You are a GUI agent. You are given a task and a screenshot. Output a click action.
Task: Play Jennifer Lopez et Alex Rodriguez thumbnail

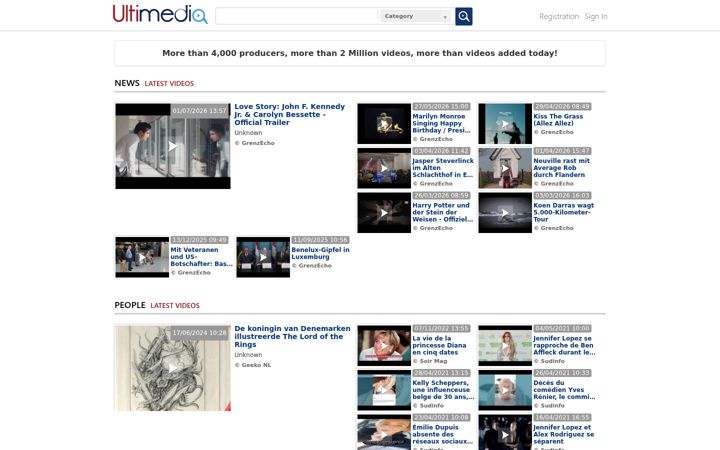pos(505,433)
